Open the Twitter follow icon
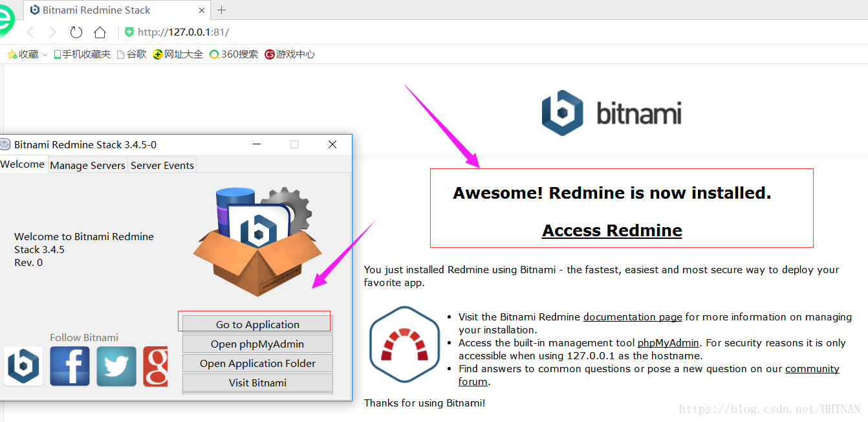Viewport: 868px width, 422px height. (116, 366)
